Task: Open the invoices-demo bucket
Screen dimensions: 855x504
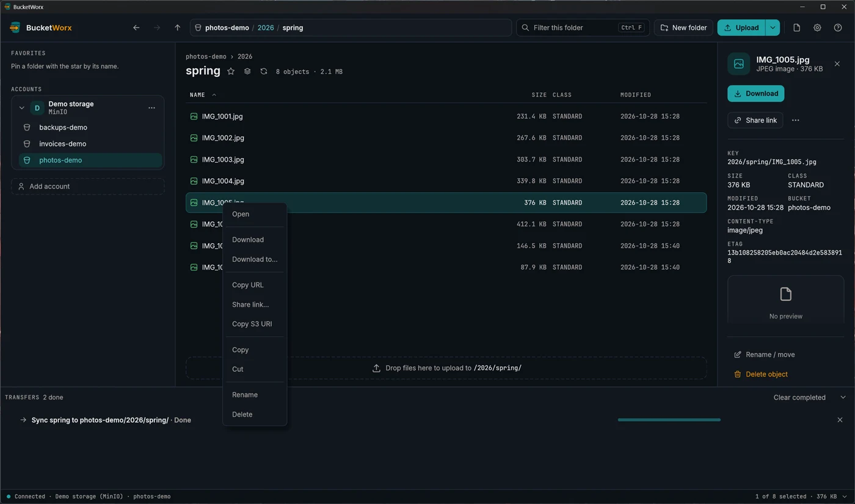Action: [90, 144]
